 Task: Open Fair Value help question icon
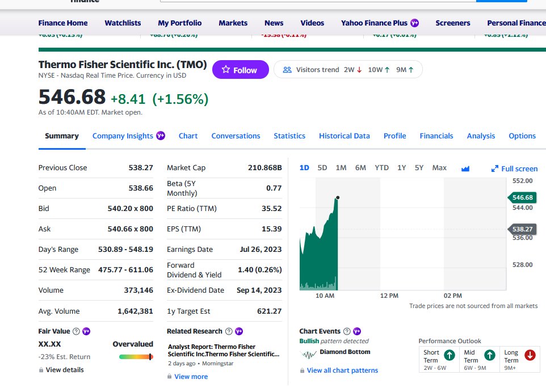pos(76,331)
